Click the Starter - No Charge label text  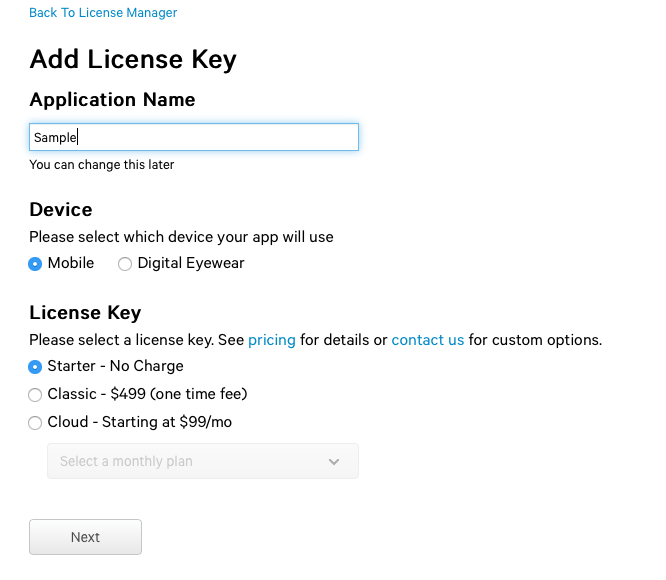[x=115, y=366]
